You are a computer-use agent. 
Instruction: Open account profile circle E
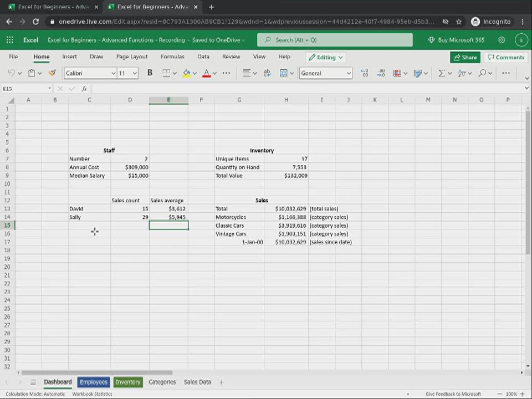[x=521, y=40]
